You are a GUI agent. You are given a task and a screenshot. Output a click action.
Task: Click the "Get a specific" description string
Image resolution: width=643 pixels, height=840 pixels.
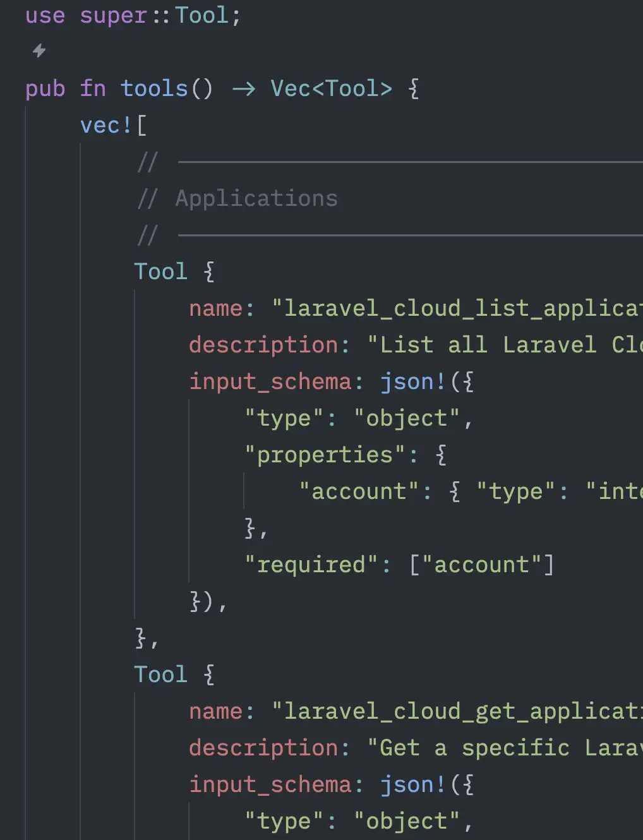[505, 748]
